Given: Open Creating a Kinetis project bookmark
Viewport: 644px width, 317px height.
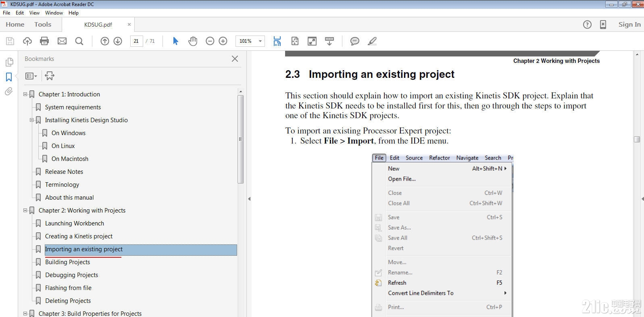Looking at the screenshot, I should [79, 236].
